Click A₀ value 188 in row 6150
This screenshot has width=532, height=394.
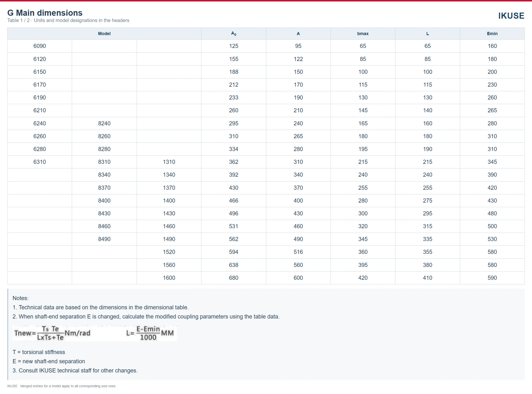[x=234, y=72]
